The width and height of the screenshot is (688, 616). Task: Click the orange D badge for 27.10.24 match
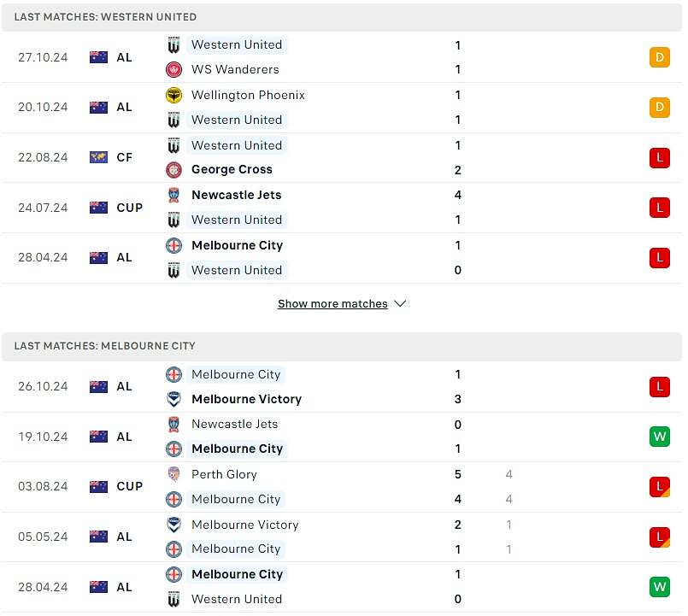point(660,57)
